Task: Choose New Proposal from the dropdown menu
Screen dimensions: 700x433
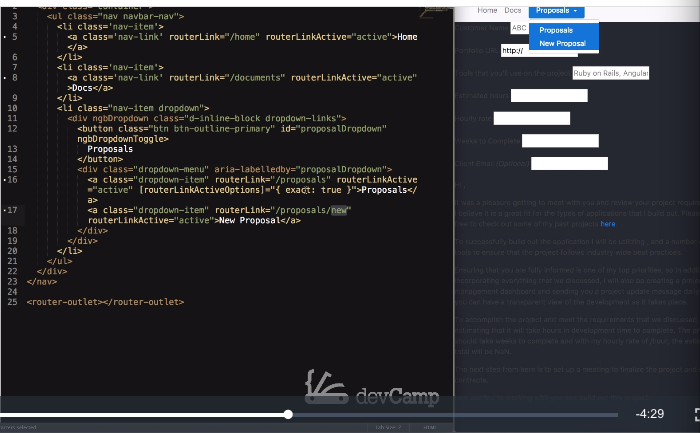Action: tap(562, 43)
